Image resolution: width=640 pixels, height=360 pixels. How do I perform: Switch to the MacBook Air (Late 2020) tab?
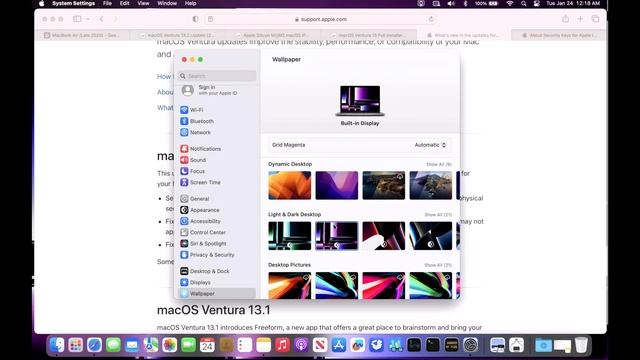(x=83, y=35)
